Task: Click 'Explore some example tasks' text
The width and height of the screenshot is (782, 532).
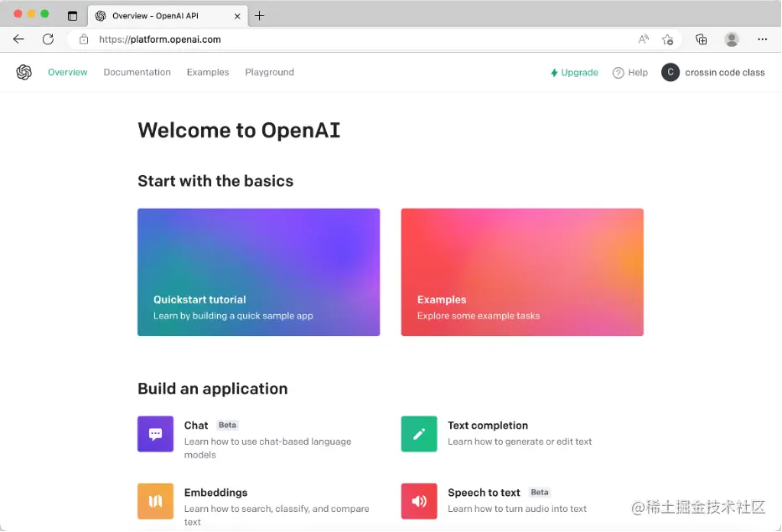Action: click(x=479, y=316)
